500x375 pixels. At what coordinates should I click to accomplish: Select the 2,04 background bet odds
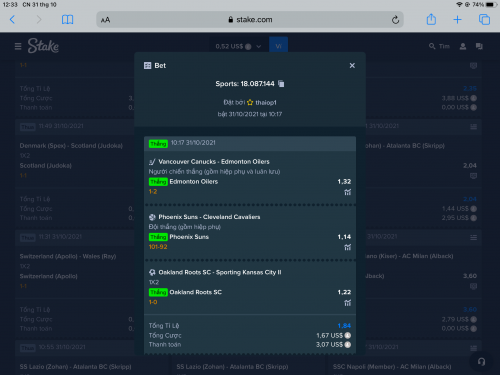point(470,166)
